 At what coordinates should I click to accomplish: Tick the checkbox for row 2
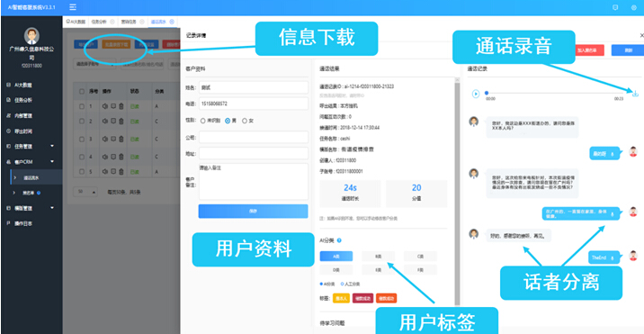point(82,122)
